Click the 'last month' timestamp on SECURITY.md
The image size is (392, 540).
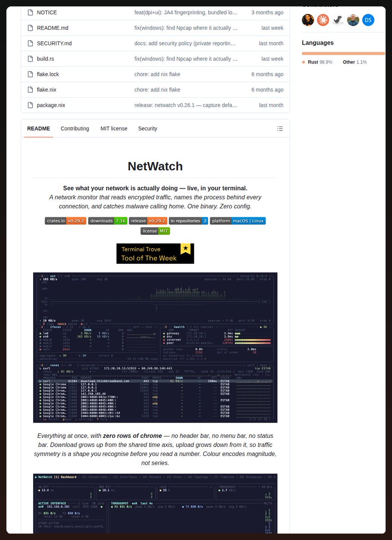pos(271,44)
